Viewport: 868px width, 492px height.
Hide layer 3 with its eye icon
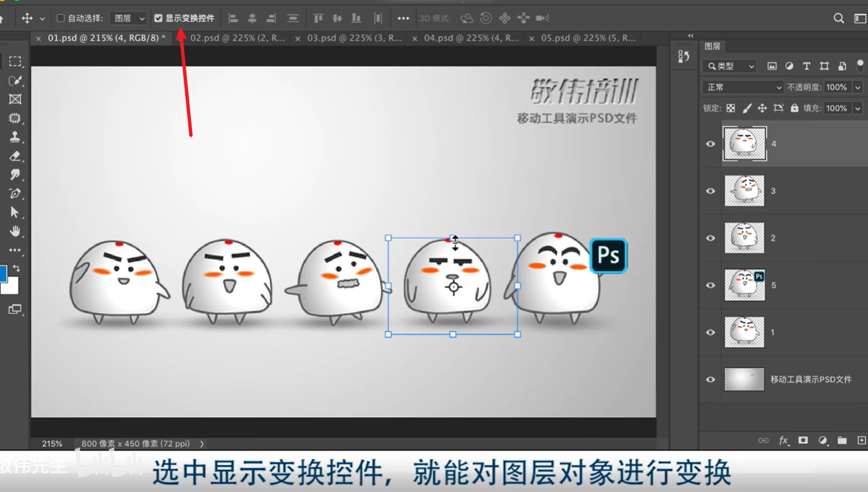click(x=710, y=191)
